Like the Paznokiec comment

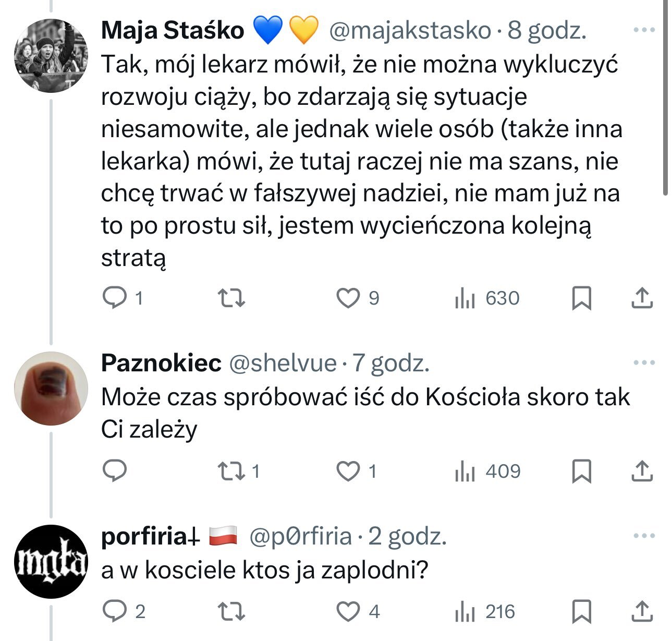click(348, 471)
